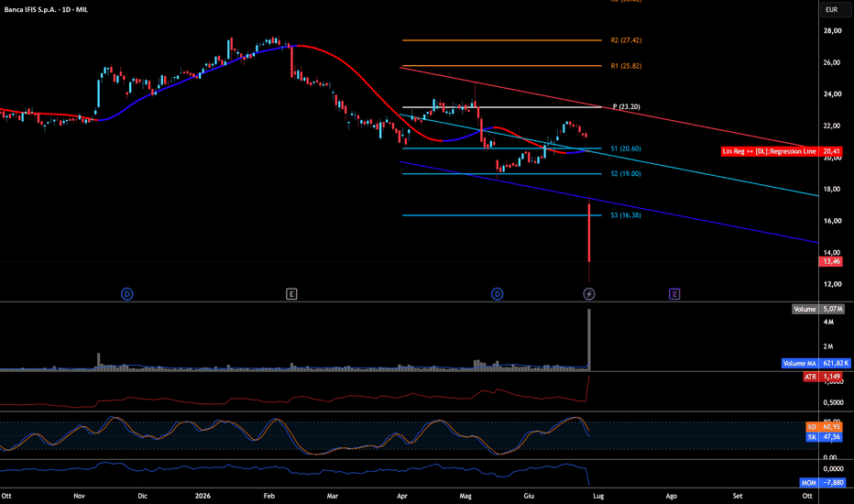Viewport: 854px width, 504px height.
Task: Click the 5,07M volume value
Action: [833, 309]
